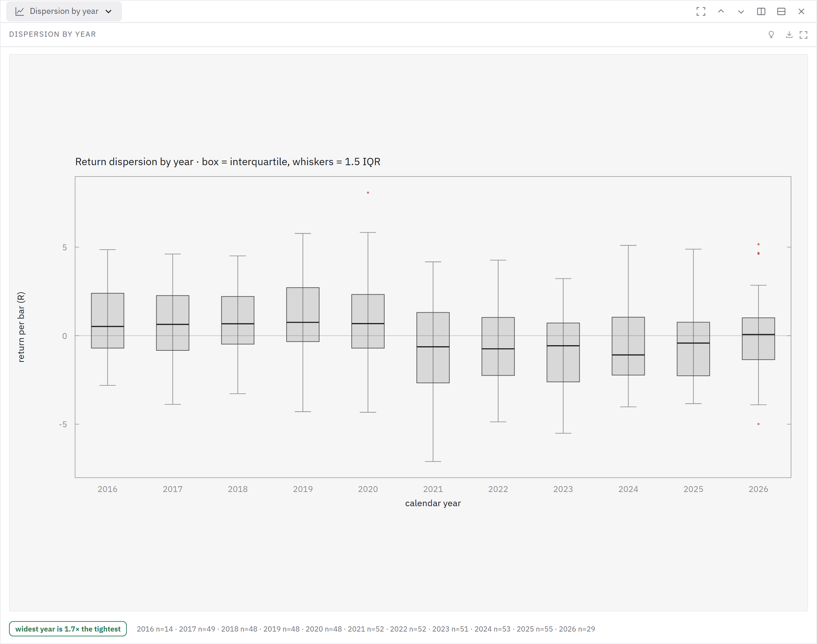Click the 2022 box in the boxplot
Screen dimensions: 817x644
coord(498,347)
